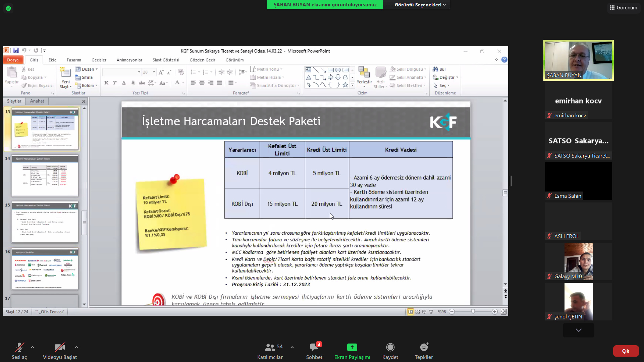Screen dimensions: 644x362
Task: Open Görüntü Seçenekleri dropdown
Action: click(420, 5)
